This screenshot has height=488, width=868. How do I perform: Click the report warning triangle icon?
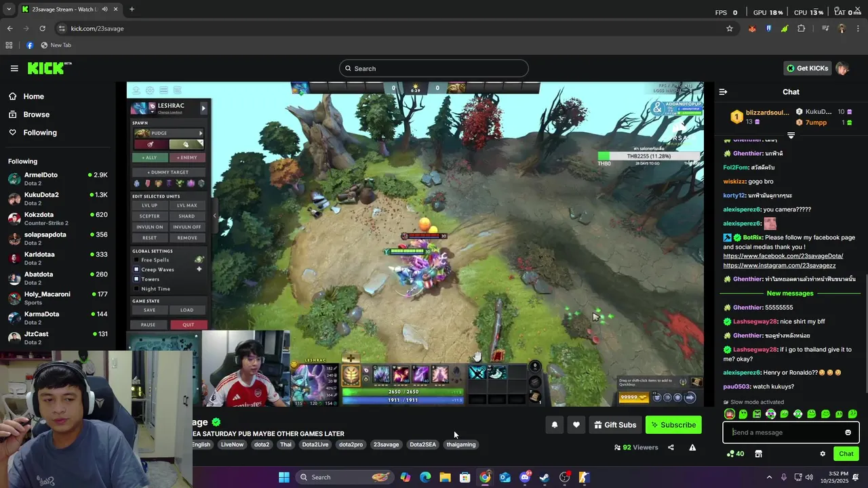pos(692,447)
